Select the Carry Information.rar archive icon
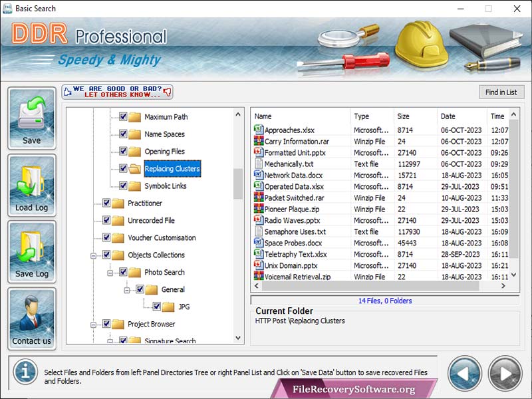Screen dimensions: 532x399 pos(259,140)
